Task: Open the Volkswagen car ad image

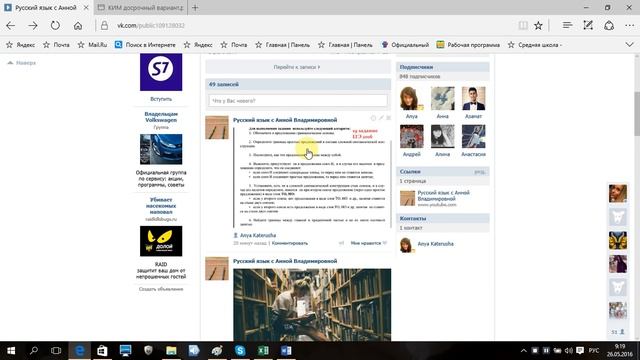Action: click(x=161, y=149)
